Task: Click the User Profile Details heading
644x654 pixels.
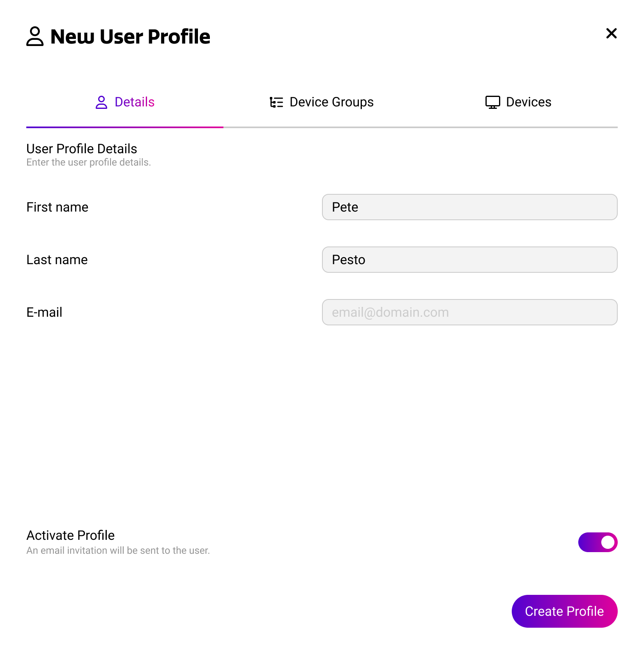Action: tap(82, 149)
